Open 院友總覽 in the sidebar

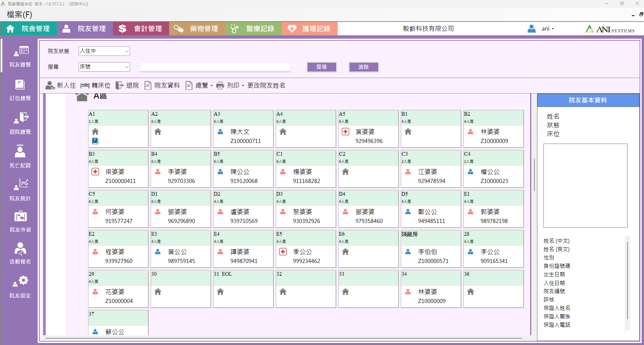pyautogui.click(x=20, y=56)
